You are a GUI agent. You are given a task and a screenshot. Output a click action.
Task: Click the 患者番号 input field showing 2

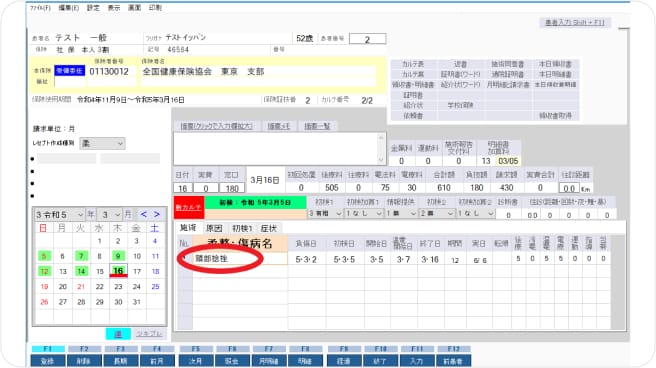tap(367, 39)
